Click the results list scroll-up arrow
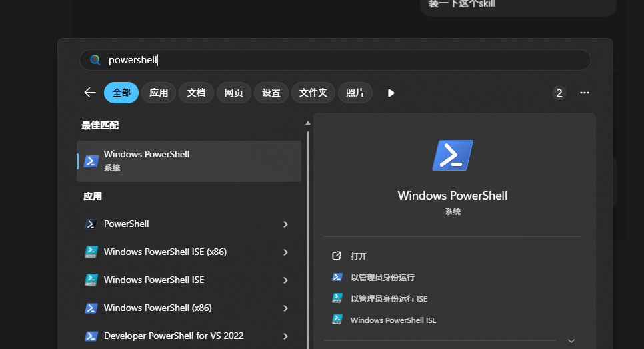Screen dimensions: 644x349 308,123
